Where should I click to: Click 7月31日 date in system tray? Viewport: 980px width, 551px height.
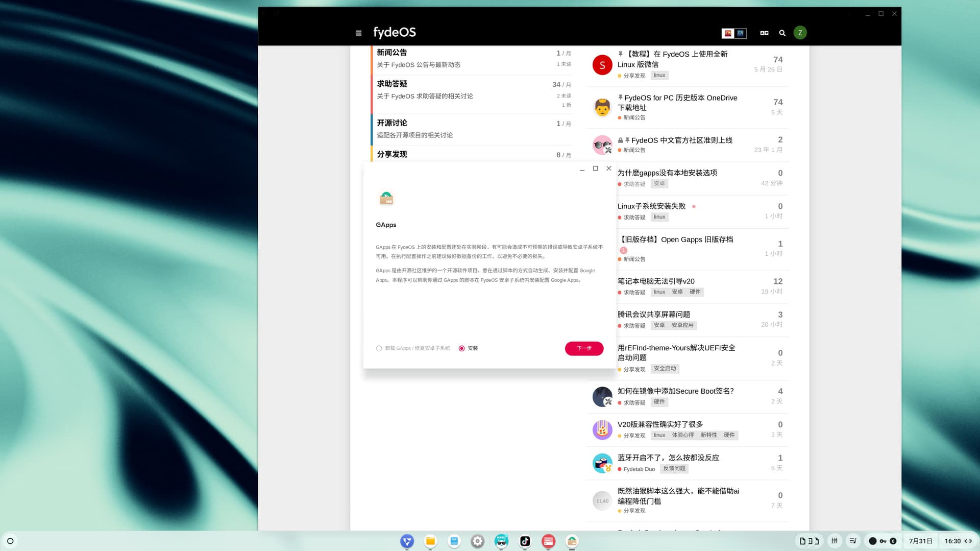pos(920,541)
